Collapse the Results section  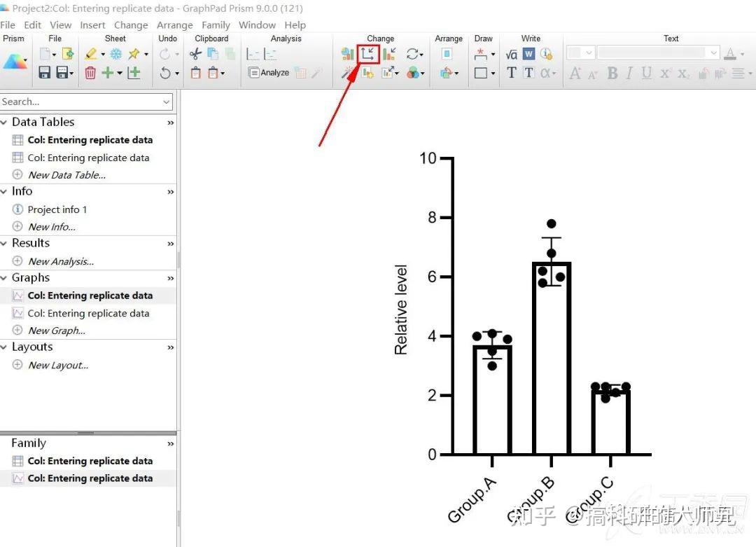[x=4, y=243]
